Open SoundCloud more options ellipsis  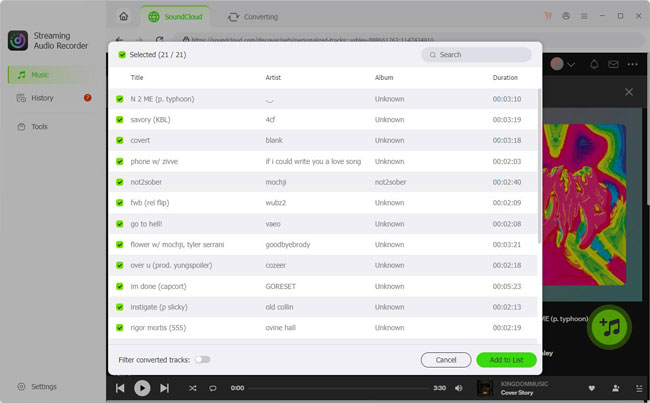click(633, 64)
